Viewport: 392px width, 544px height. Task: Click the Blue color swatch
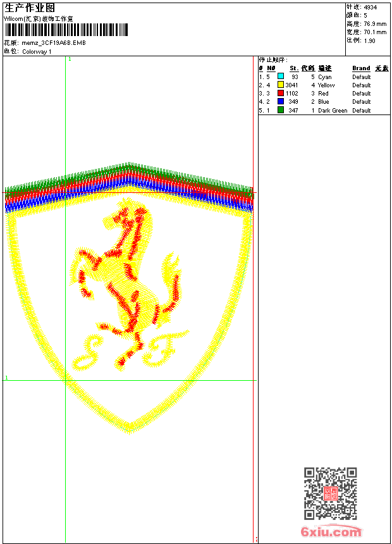[281, 101]
